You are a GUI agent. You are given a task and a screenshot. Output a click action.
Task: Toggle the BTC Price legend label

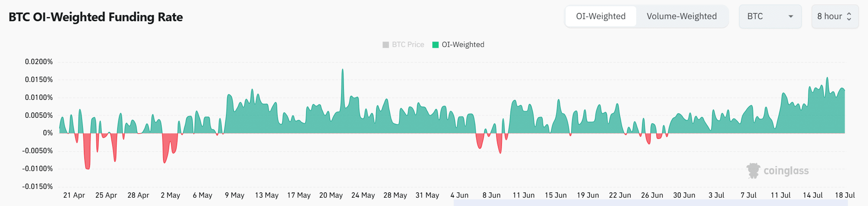408,45
